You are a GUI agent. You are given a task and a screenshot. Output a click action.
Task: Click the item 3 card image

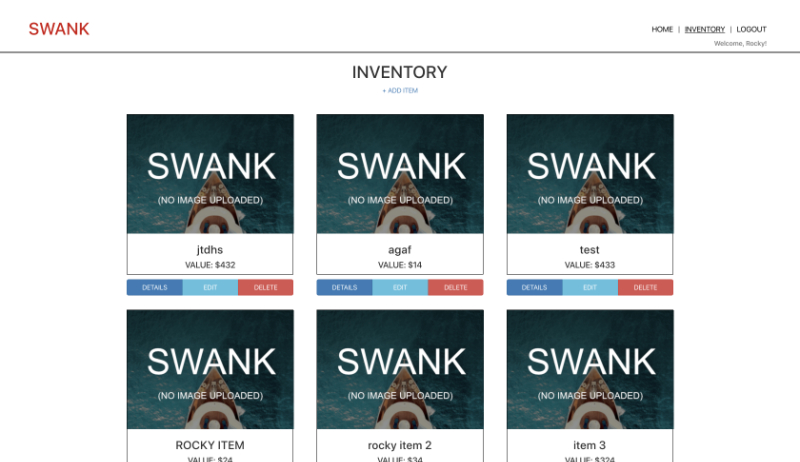(x=590, y=369)
